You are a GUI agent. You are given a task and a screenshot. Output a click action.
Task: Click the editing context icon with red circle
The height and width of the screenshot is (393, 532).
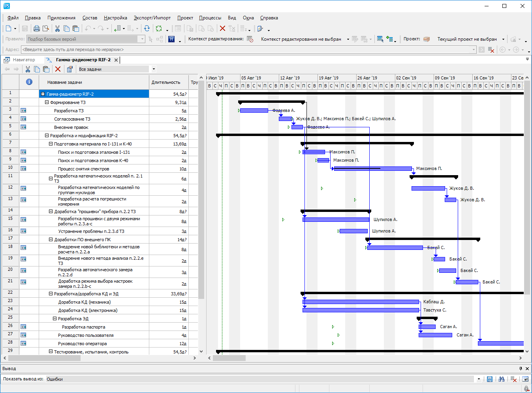[x=250, y=39]
